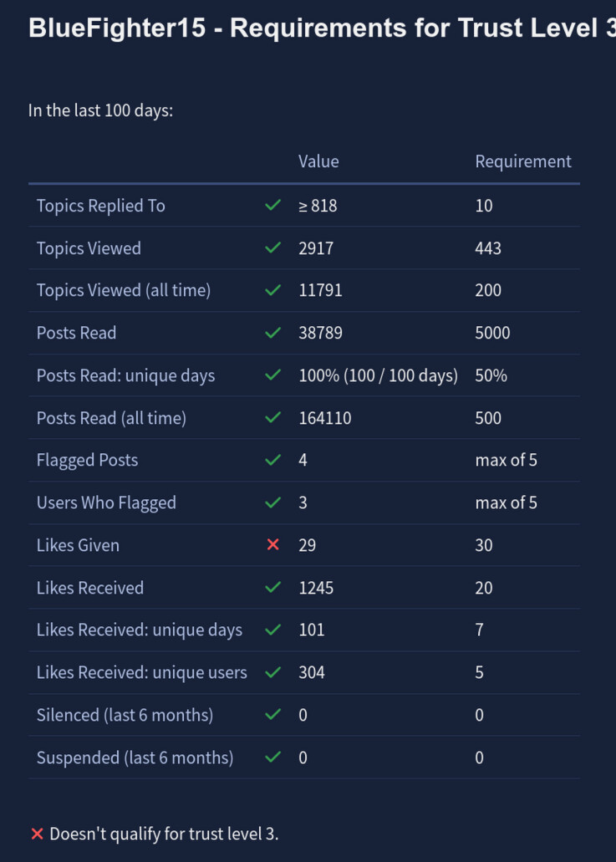616x862 pixels.
Task: Click the checkmark beside Likes Received: unique users
Action: [272, 672]
